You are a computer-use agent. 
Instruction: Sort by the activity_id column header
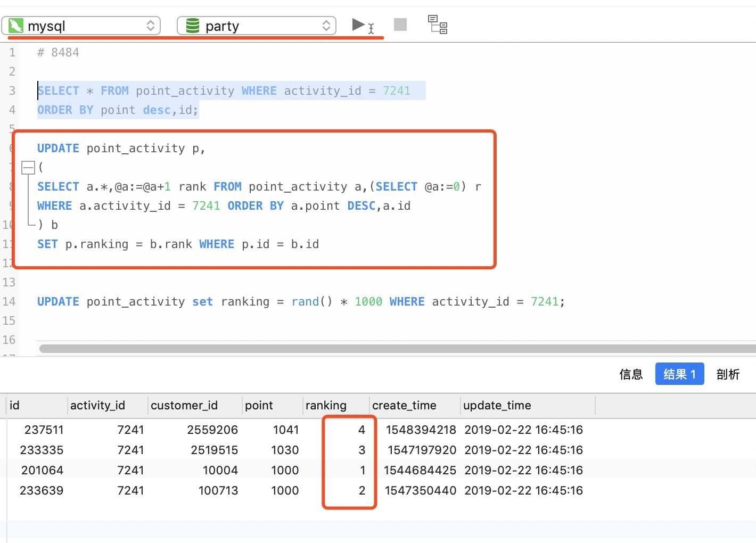(x=108, y=406)
